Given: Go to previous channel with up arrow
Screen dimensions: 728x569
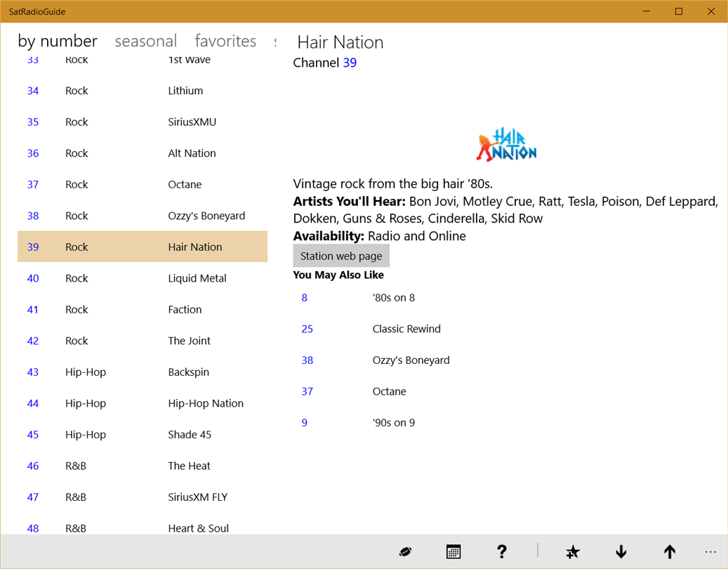Looking at the screenshot, I should tap(670, 552).
